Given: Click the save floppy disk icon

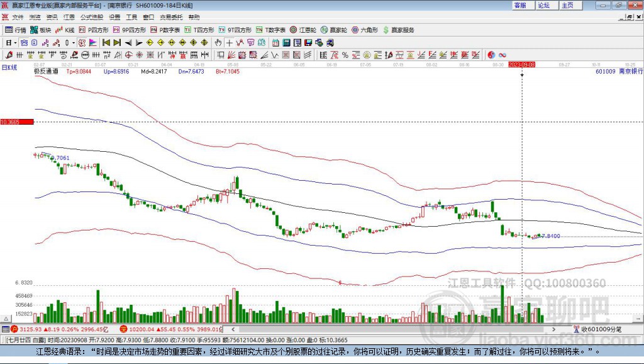Looking at the screenshot, I should pos(308,43).
